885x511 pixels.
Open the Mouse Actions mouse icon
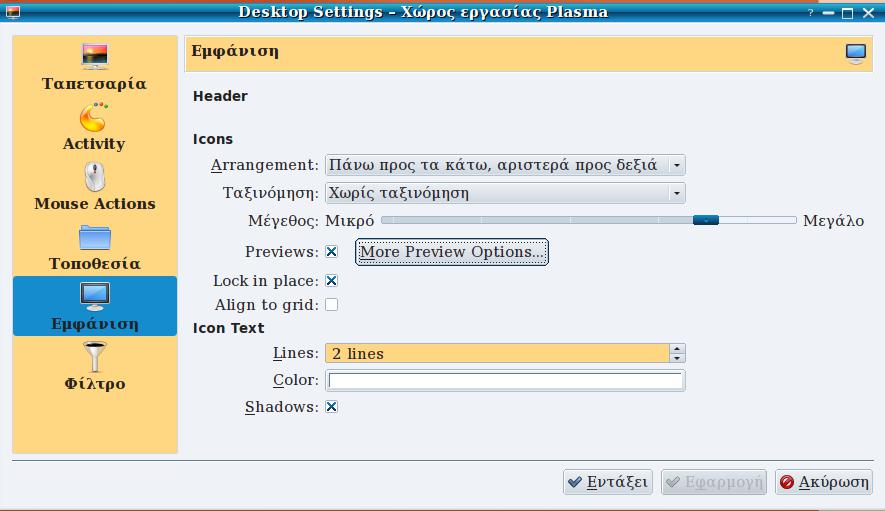click(95, 177)
